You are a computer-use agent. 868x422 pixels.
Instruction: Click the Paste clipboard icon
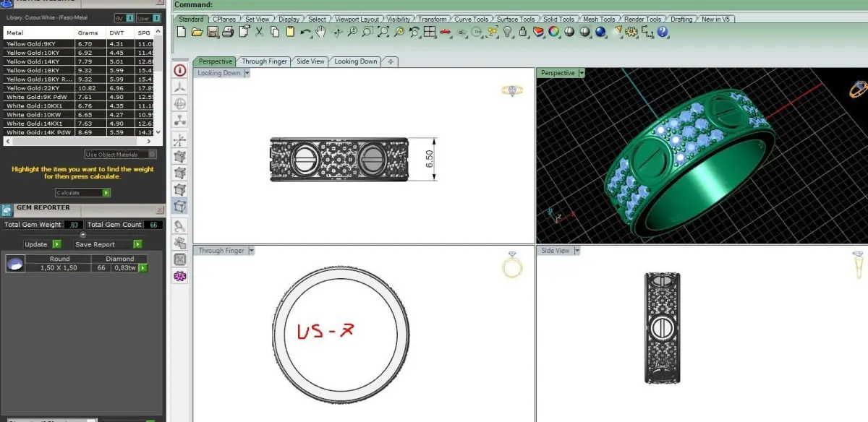(291, 31)
